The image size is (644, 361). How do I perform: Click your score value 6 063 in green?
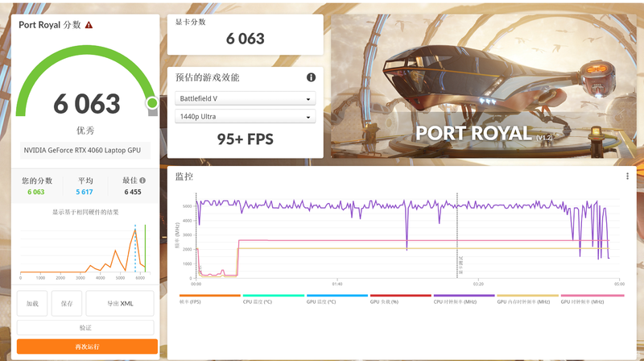35,192
